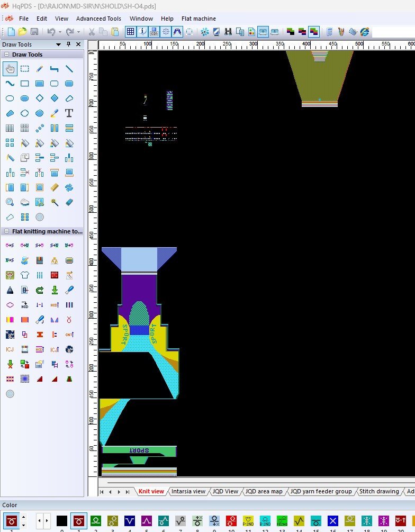Click the Save icon in toolbar

click(34, 32)
